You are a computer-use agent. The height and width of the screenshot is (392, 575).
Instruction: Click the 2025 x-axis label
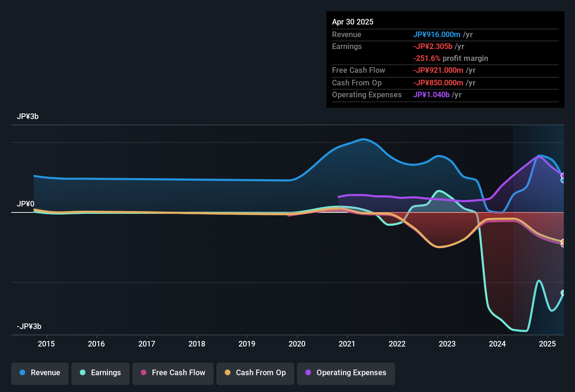click(x=547, y=344)
